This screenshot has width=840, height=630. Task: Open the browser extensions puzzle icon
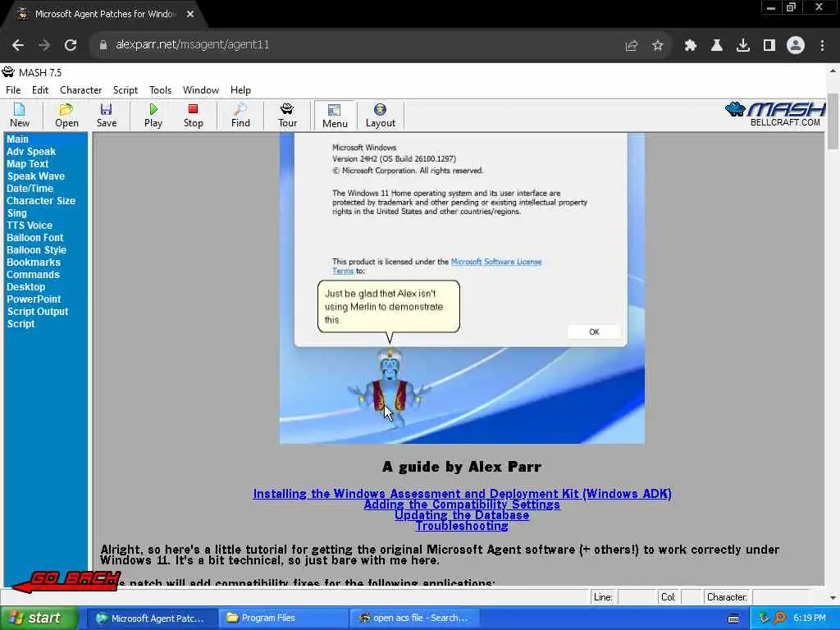[691, 46]
